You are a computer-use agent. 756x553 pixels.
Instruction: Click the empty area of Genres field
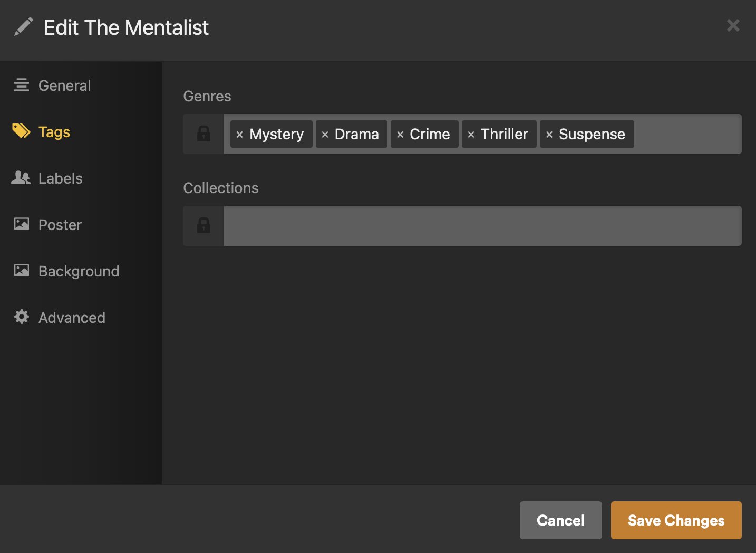pyautogui.click(x=686, y=134)
